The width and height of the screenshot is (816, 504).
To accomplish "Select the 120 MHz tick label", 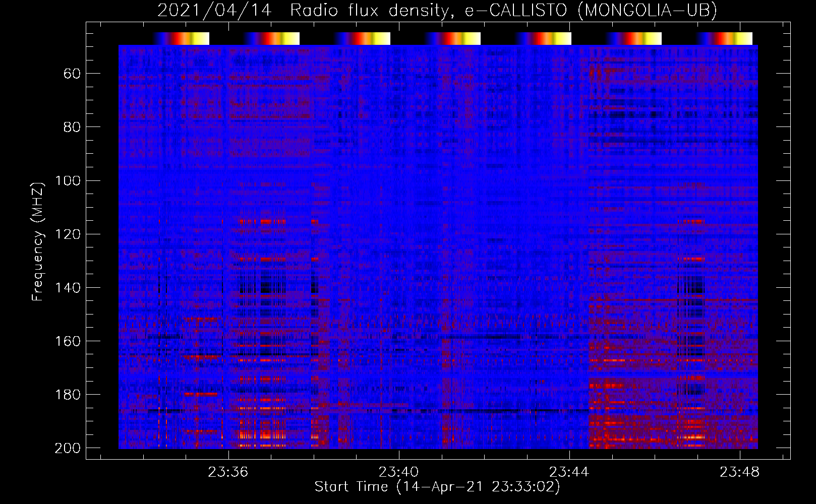I will (68, 234).
